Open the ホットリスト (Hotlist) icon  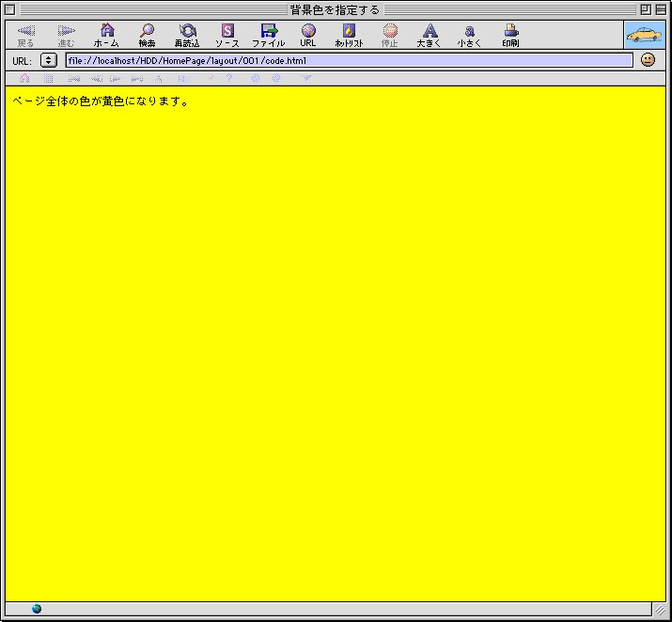pos(349,30)
